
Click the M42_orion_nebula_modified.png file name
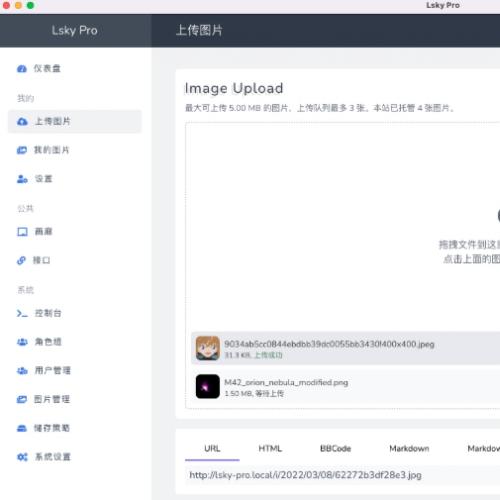pos(286,383)
